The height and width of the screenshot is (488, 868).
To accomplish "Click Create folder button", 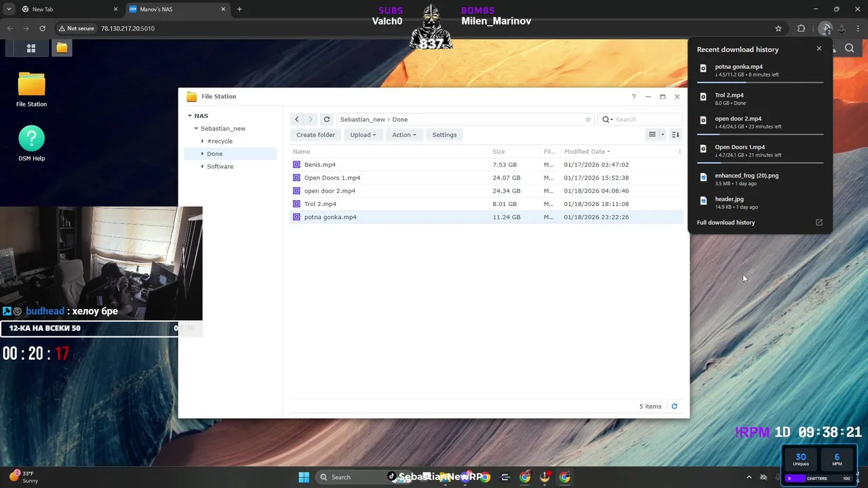I will pyautogui.click(x=315, y=135).
